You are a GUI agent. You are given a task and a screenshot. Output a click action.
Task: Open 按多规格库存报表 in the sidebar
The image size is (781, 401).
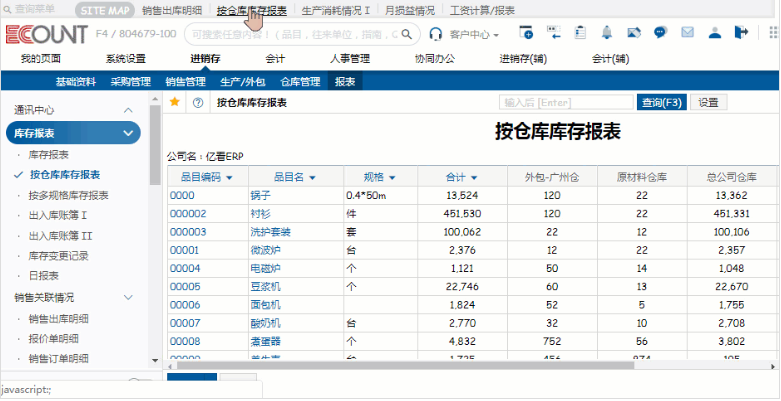(x=69, y=195)
